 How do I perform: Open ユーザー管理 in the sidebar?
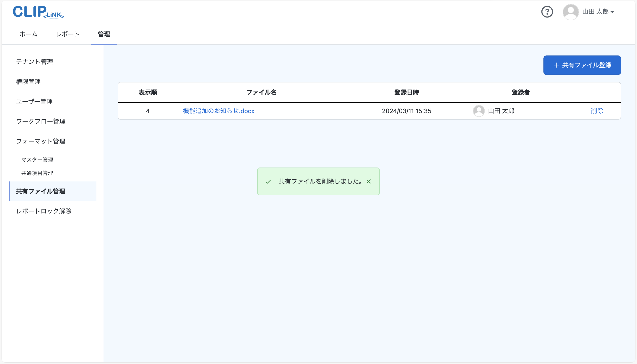[x=34, y=101]
